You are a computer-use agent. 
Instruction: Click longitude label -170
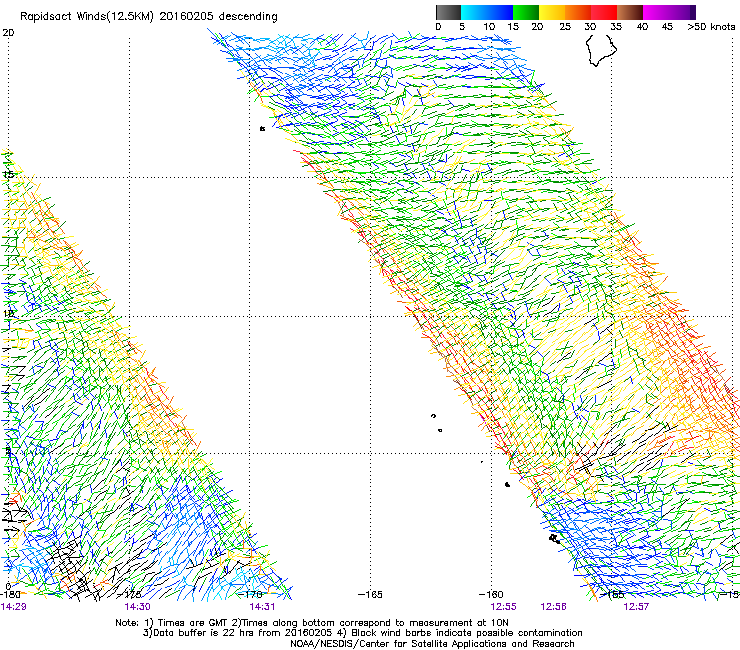pyautogui.click(x=251, y=594)
